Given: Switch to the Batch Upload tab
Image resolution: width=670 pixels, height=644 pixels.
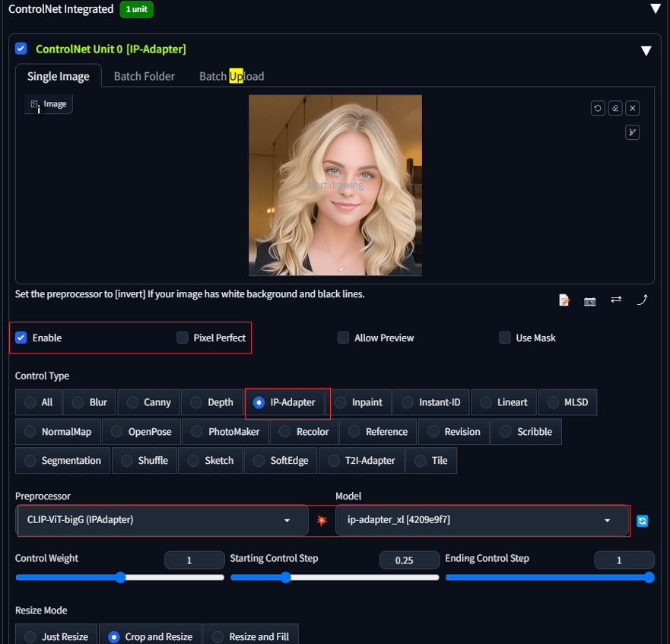Looking at the screenshot, I should (x=231, y=76).
